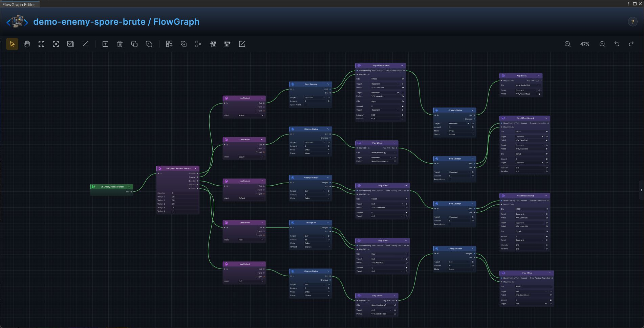
Task: Collapse the On Enemy Behavior Start node chevron
Action: pyautogui.click(x=129, y=187)
